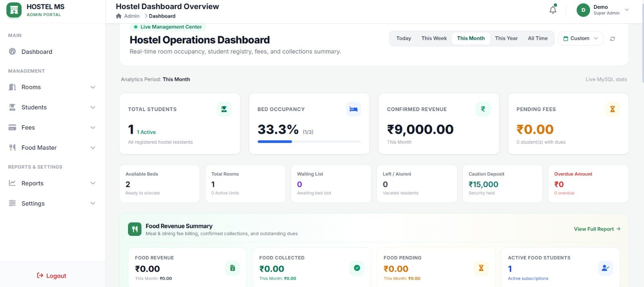The width and height of the screenshot is (644, 287).
Task: Click the Available Beds card
Action: coord(159,184)
